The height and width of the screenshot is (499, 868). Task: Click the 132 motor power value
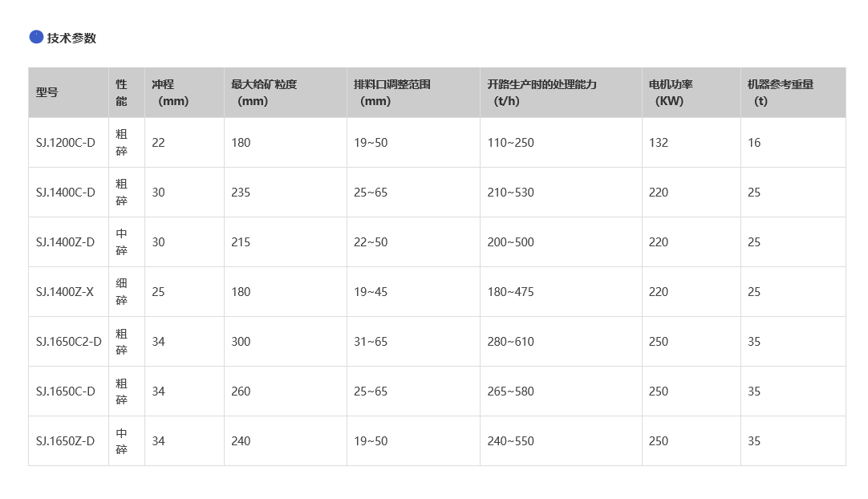[659, 143]
